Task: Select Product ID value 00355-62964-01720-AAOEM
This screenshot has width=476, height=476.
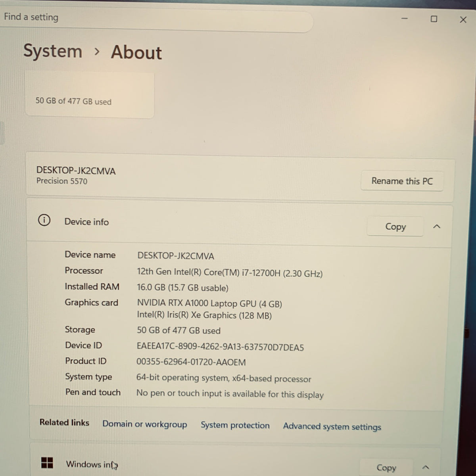Action: (x=191, y=362)
